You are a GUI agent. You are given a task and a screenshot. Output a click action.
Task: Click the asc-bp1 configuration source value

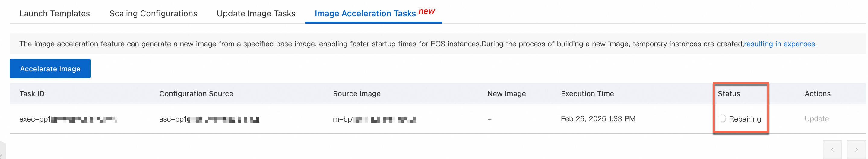(209, 119)
